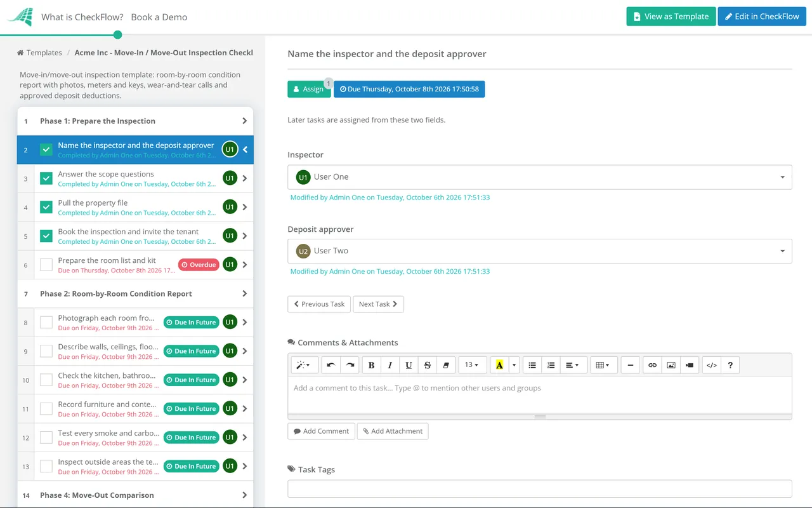Viewport: 812px width, 508px height.
Task: Go to Next Task
Action: click(x=378, y=304)
